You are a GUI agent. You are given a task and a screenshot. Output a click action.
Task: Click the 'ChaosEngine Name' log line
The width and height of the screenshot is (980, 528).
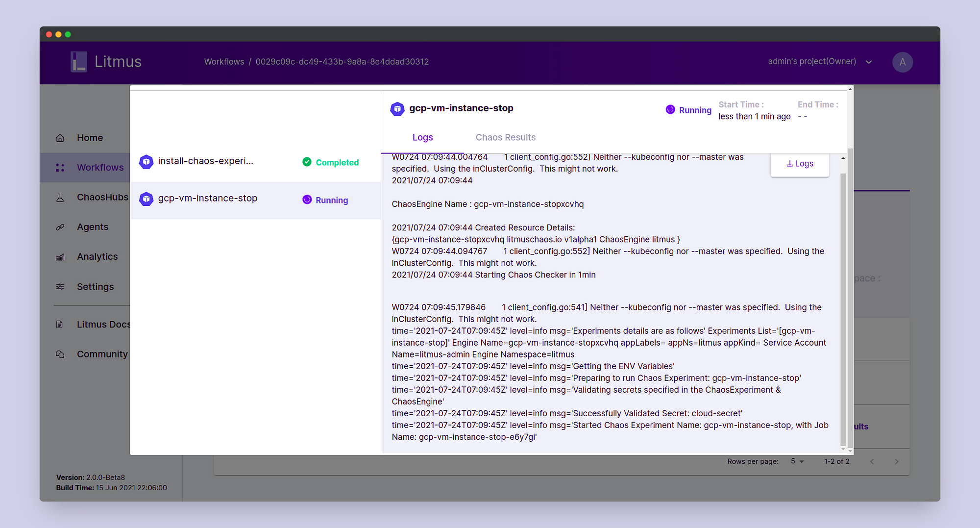tap(488, 204)
